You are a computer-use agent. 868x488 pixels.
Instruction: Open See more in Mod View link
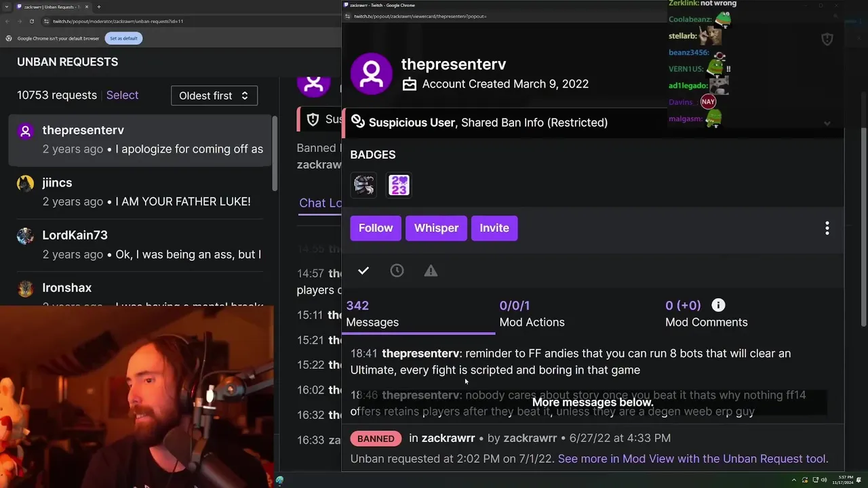[x=692, y=459]
